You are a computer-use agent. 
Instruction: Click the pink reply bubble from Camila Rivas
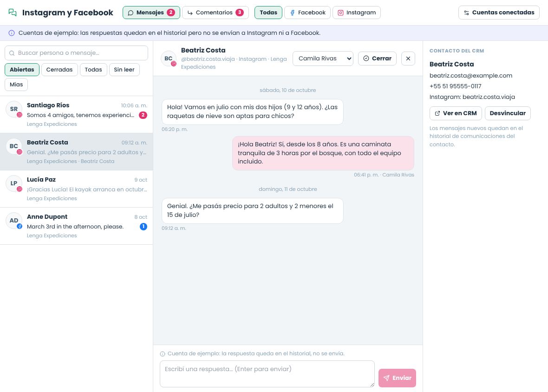323,153
